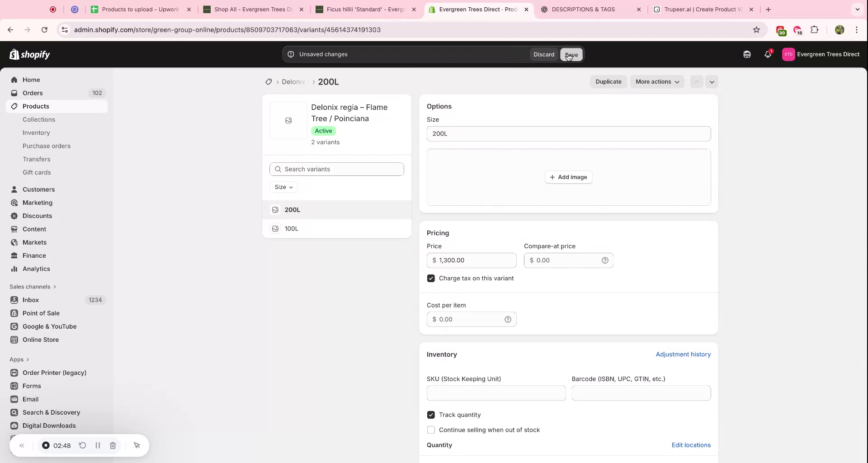Enable Continue selling when out of stock
The width and height of the screenshot is (868, 463).
point(431,430)
